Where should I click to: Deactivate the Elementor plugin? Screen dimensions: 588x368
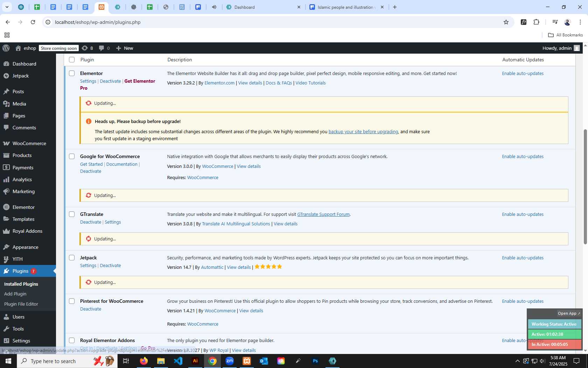[110, 81]
